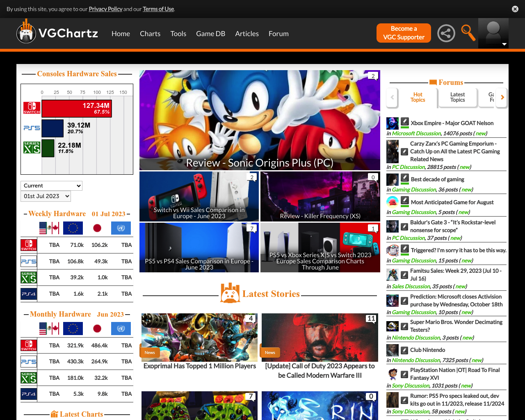
Task: Click the Switch logo in sales chart
Action: 32,108
